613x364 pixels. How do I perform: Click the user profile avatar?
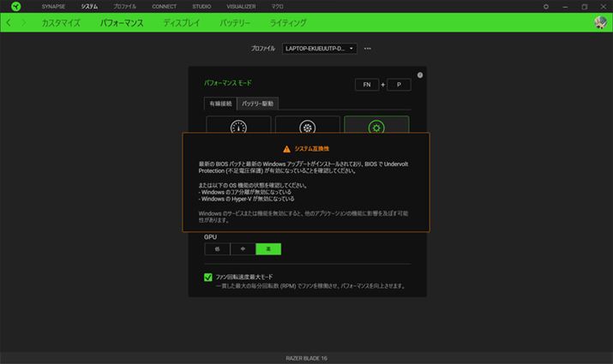[600, 22]
